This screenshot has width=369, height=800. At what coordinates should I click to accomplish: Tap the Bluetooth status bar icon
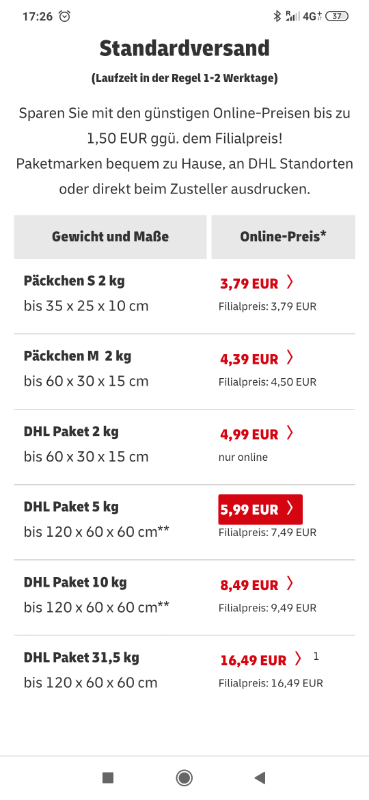(277, 16)
